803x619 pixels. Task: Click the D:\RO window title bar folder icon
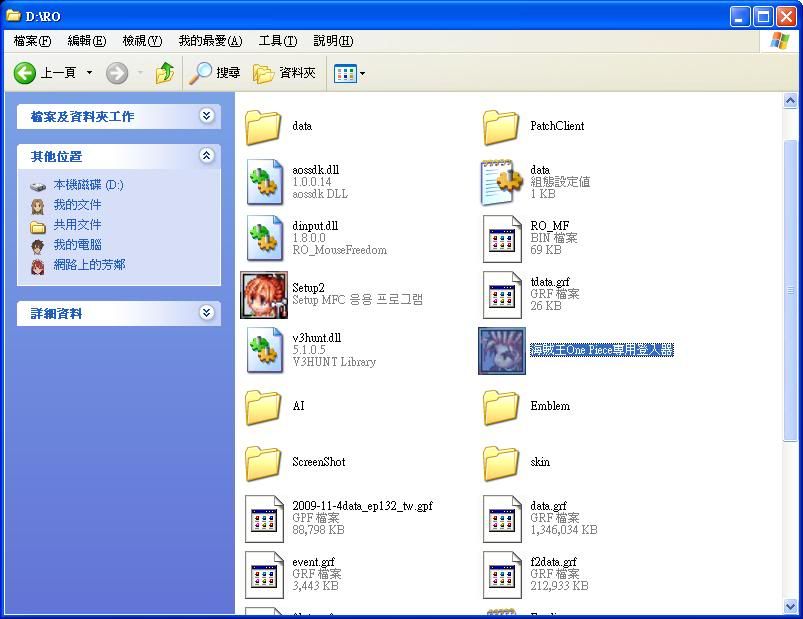pyautogui.click(x=13, y=15)
